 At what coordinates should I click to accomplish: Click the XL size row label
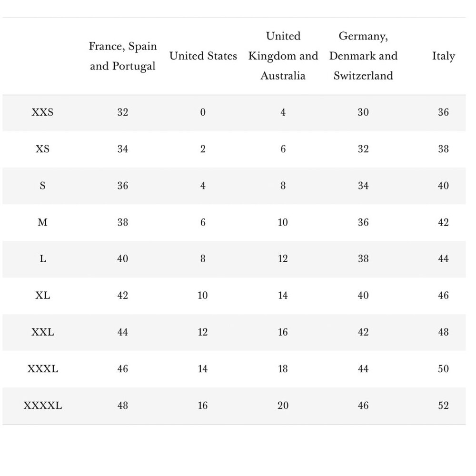pos(42,296)
